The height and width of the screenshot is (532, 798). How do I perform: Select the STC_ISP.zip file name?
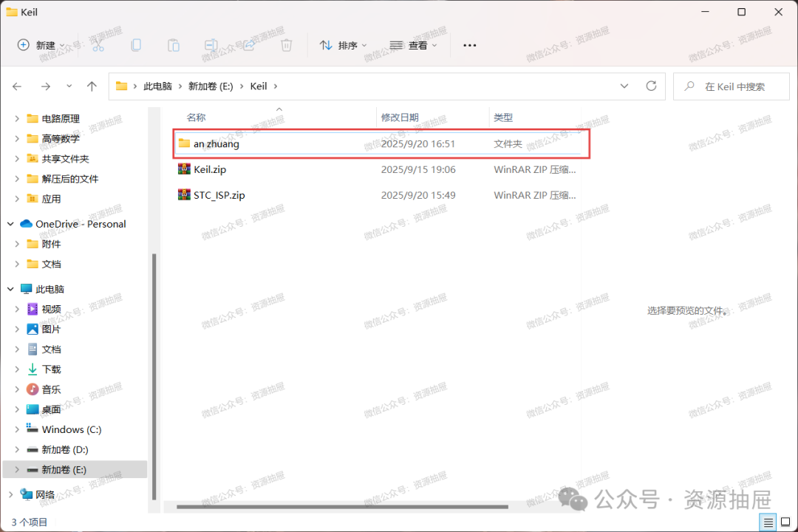click(219, 195)
